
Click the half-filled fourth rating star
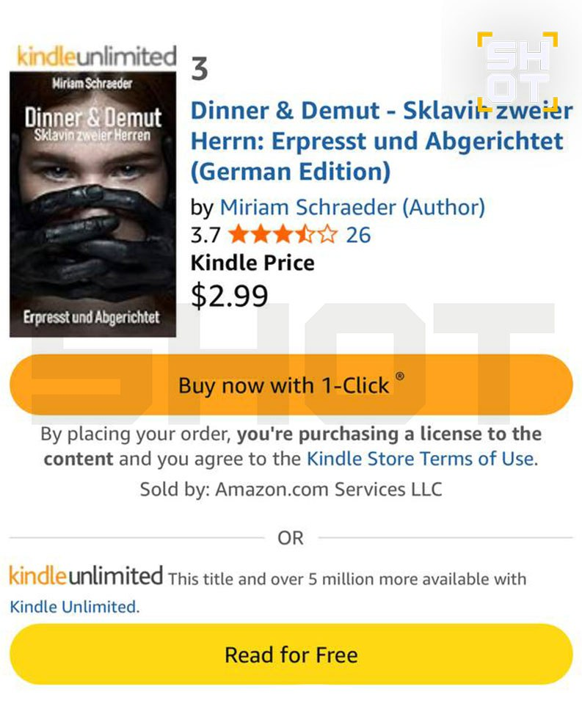click(x=305, y=235)
